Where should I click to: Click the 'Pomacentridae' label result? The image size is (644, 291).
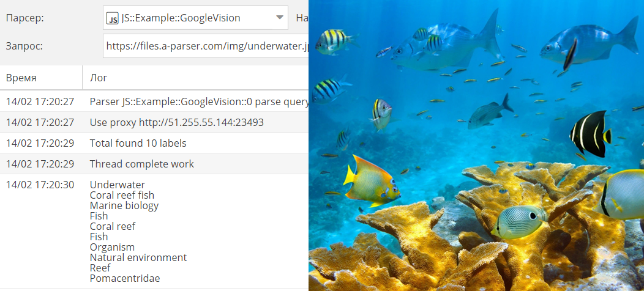125,278
